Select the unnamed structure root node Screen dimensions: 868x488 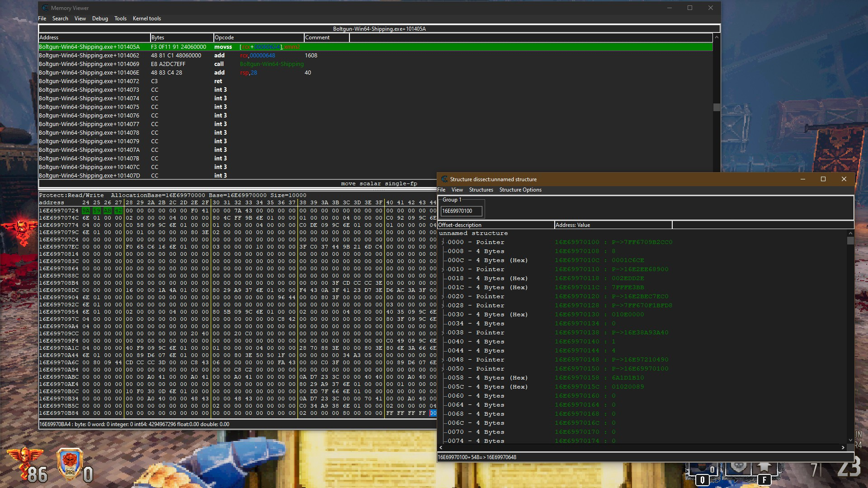[473, 233]
